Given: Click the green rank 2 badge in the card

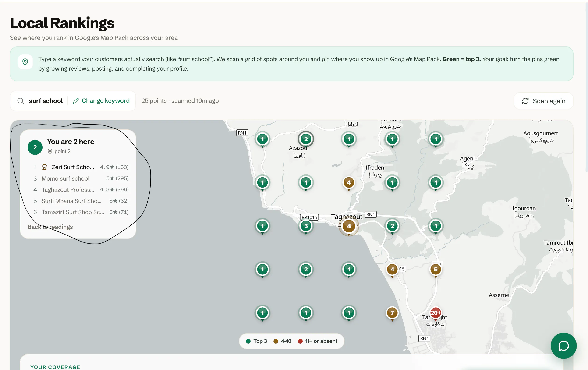Looking at the screenshot, I should click(35, 147).
